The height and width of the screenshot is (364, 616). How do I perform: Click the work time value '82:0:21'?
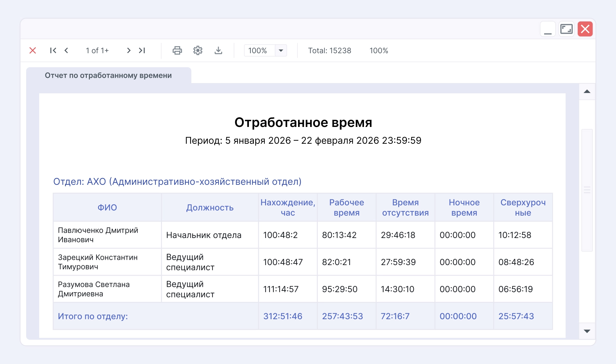[336, 262]
